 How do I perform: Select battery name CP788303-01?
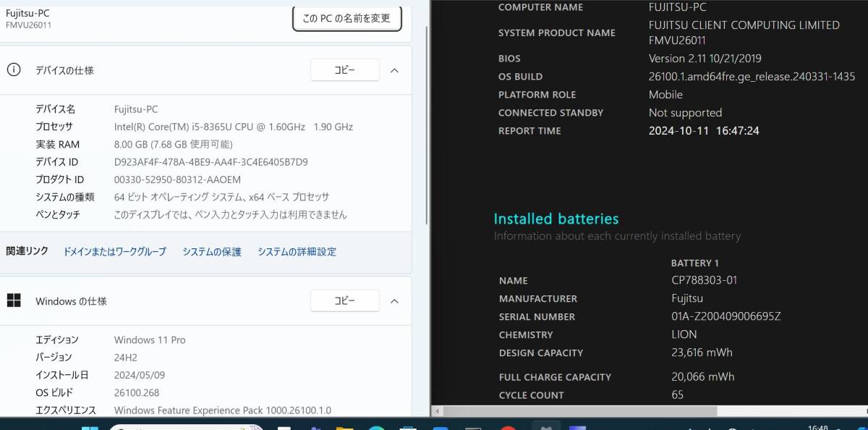coord(704,280)
